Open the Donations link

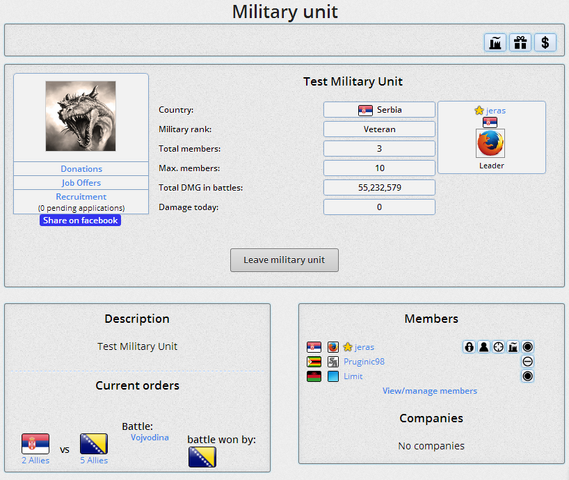[81, 169]
